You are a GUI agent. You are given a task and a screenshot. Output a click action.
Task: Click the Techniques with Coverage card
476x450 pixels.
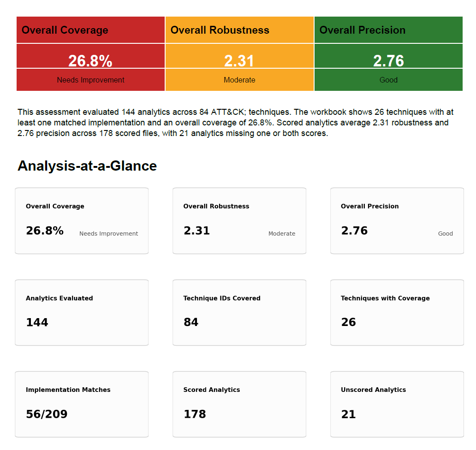[397, 313]
